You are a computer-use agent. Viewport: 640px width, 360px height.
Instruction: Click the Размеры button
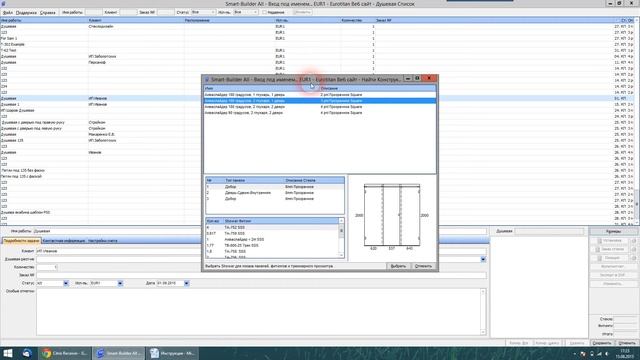click(x=613, y=231)
